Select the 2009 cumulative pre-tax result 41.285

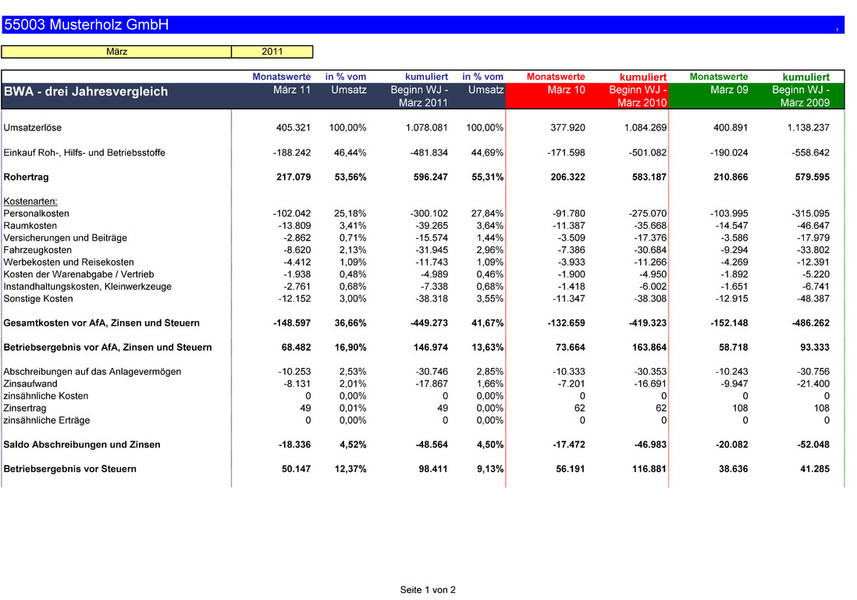click(815, 469)
